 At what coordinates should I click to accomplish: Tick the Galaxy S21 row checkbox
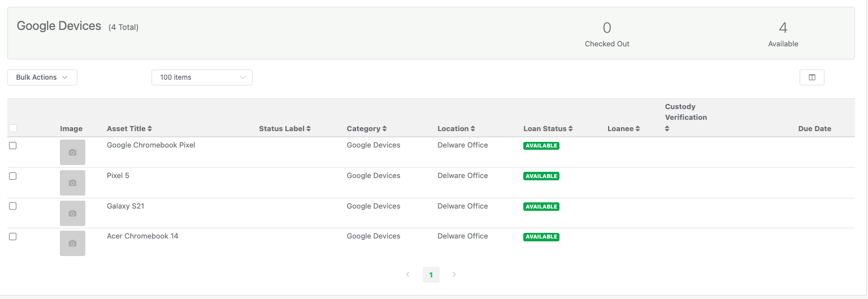click(x=12, y=206)
